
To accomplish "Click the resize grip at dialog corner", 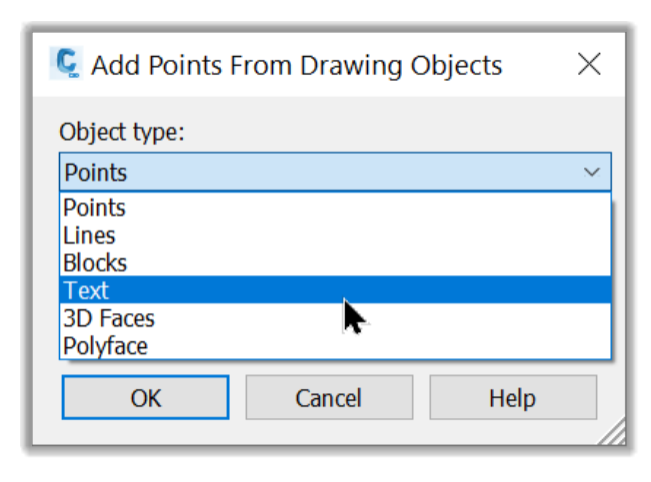I will 615,434.
